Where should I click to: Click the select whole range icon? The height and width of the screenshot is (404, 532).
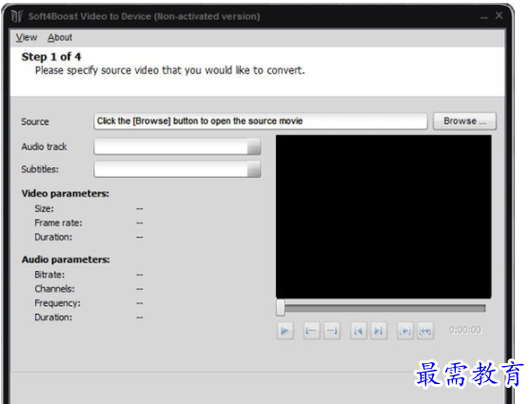[425, 330]
